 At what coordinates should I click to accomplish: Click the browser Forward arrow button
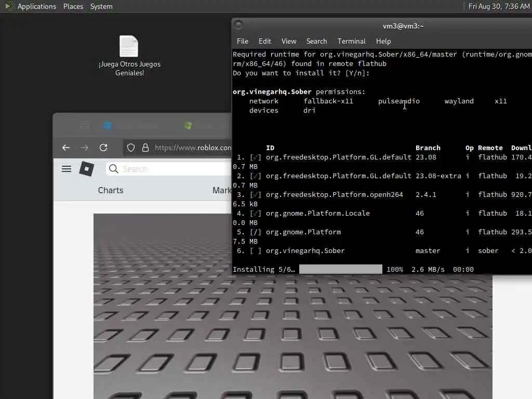pos(85,148)
